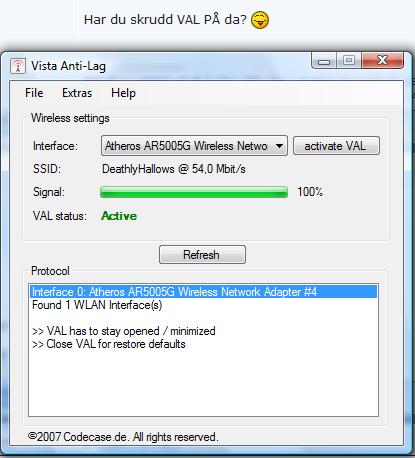Click the Refresh button
The image size is (415, 458).
click(x=202, y=255)
